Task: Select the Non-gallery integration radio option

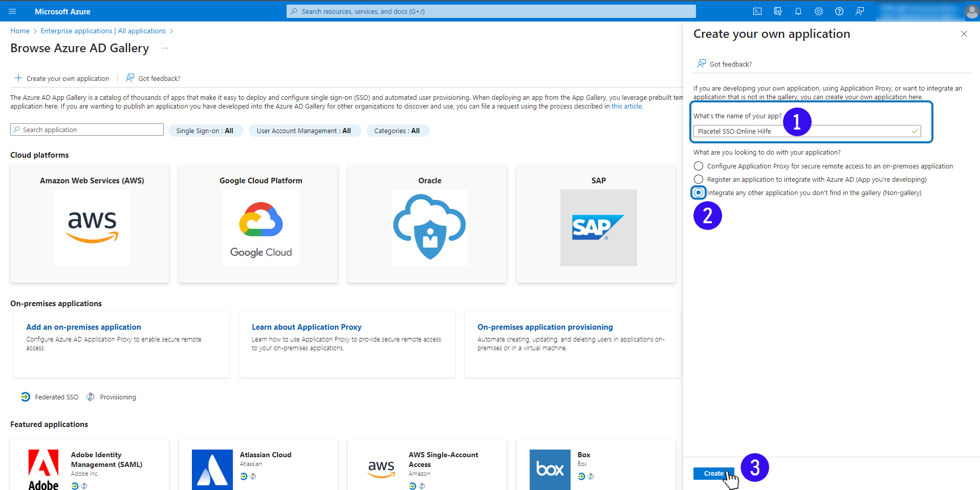Action: click(x=699, y=193)
